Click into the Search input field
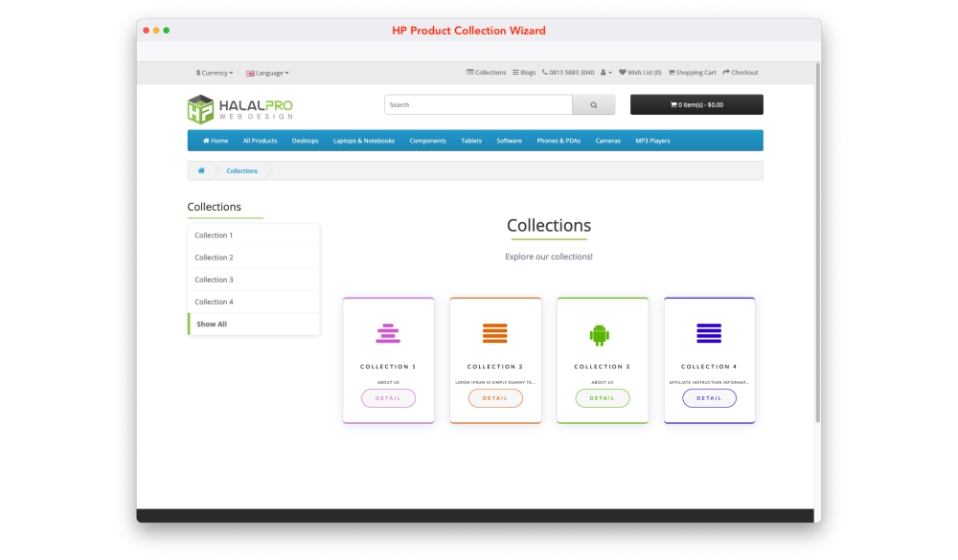This screenshot has width=958, height=560. [x=478, y=104]
